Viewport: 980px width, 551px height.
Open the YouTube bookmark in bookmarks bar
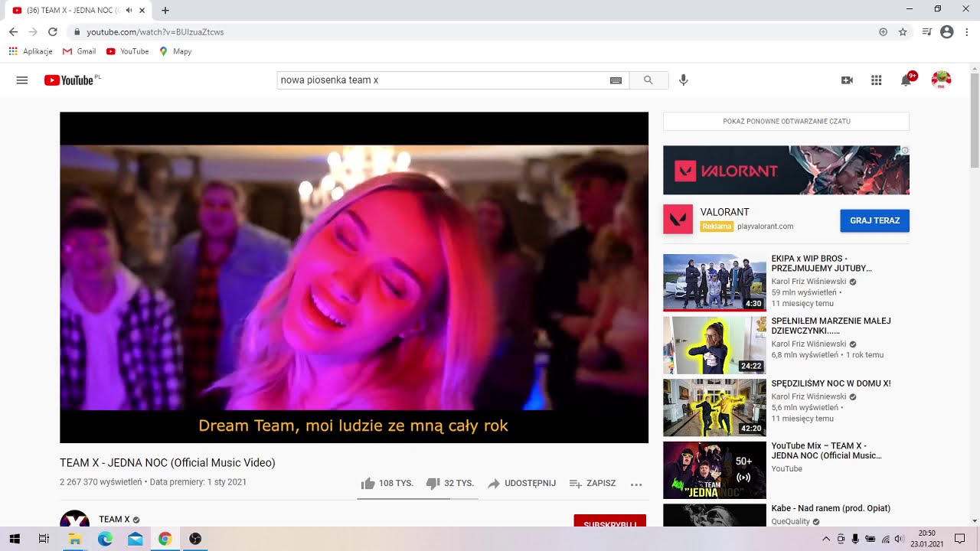127,51
